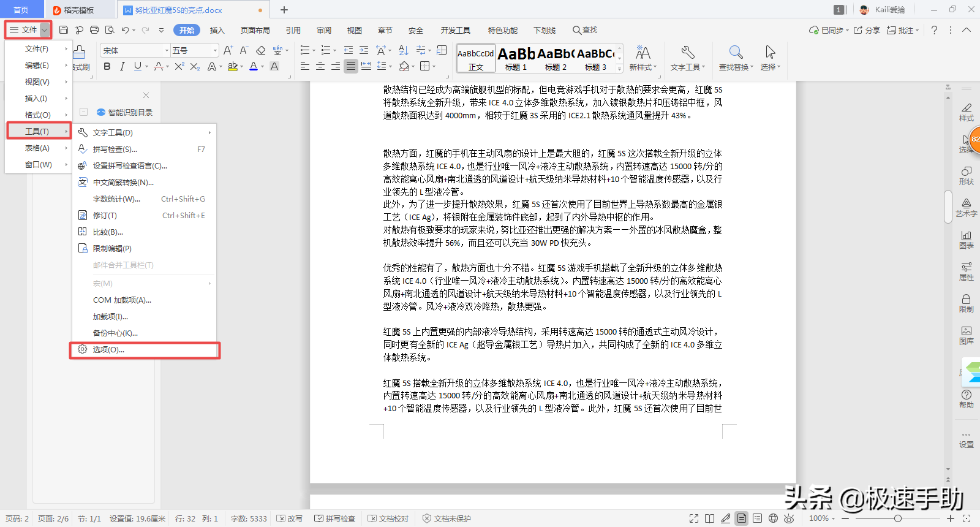The image size is (980, 527).
Task: Open Shapes in right sidebar
Action: 966,176
